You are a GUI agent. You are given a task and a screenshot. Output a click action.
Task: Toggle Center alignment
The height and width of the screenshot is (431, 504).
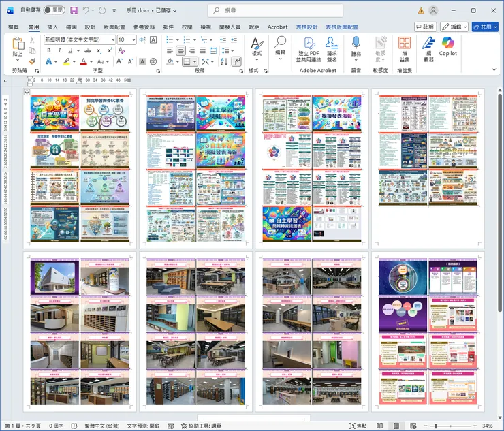pyautogui.click(x=180, y=50)
